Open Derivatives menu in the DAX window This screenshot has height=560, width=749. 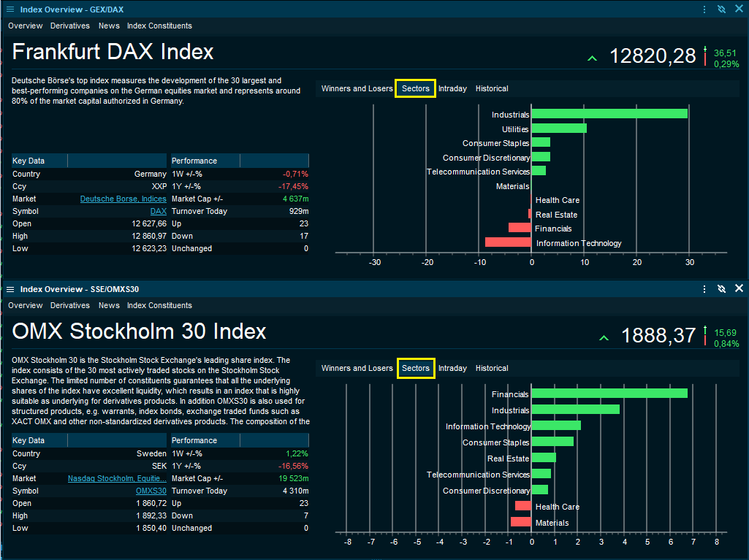point(70,26)
